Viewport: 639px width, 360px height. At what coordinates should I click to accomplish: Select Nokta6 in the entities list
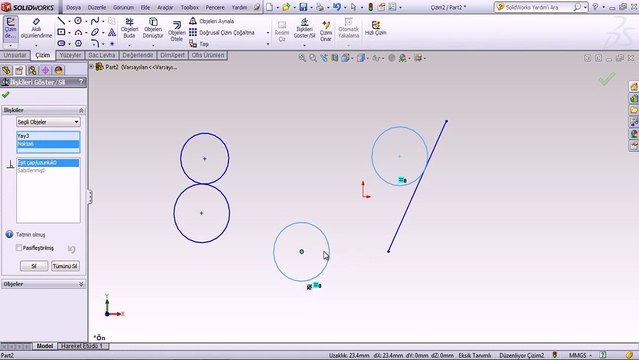coord(48,144)
